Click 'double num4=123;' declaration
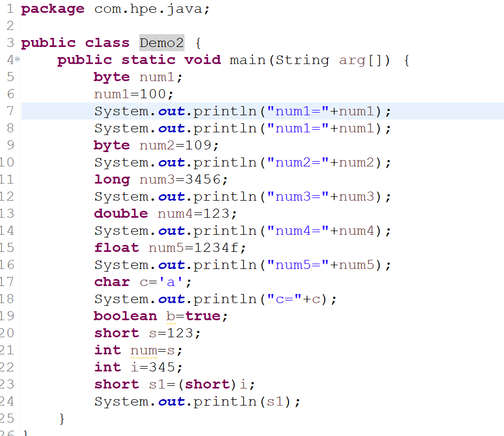Screen dimensions: 504x436 165,213
